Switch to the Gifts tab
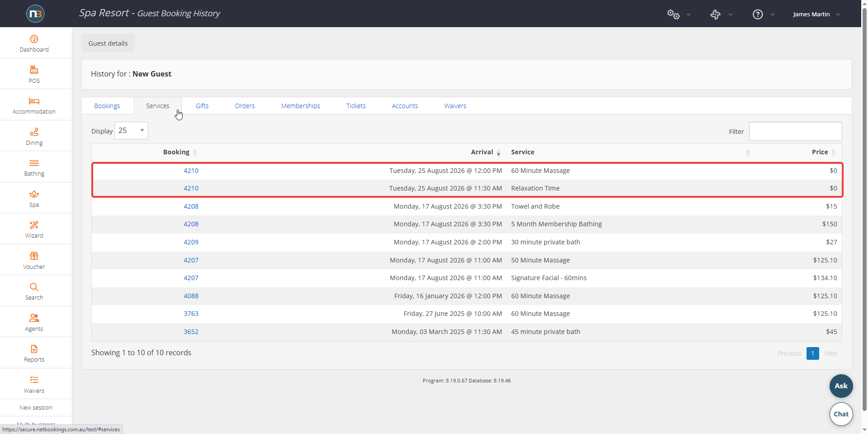 point(202,106)
